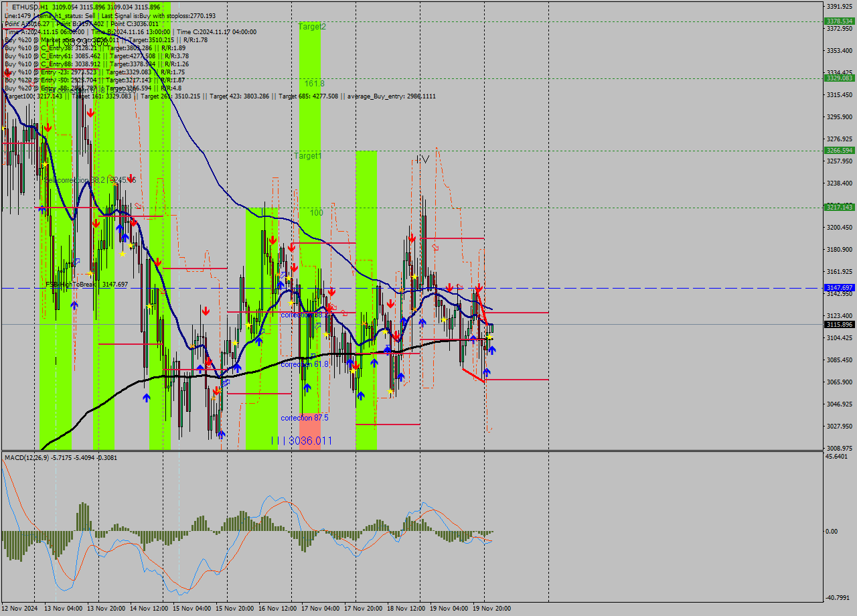The image size is (857, 616).
Task: Click the 3085.450 price axis value
Action: coord(840,360)
